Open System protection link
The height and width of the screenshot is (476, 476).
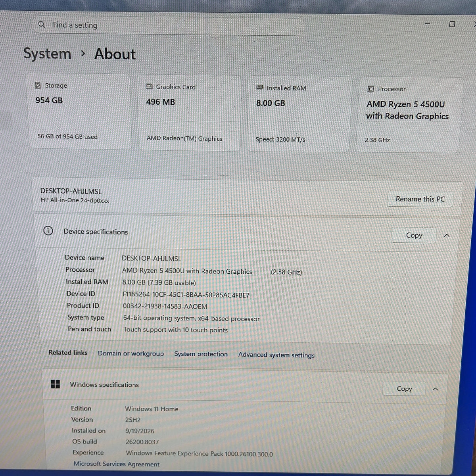pyautogui.click(x=201, y=354)
